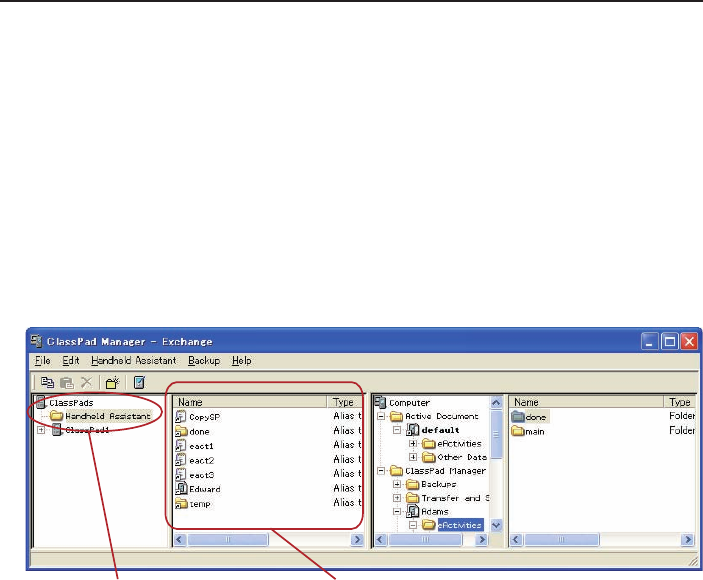The height and width of the screenshot is (580, 703).
Task: Open the Backup menu
Action: tap(204, 360)
